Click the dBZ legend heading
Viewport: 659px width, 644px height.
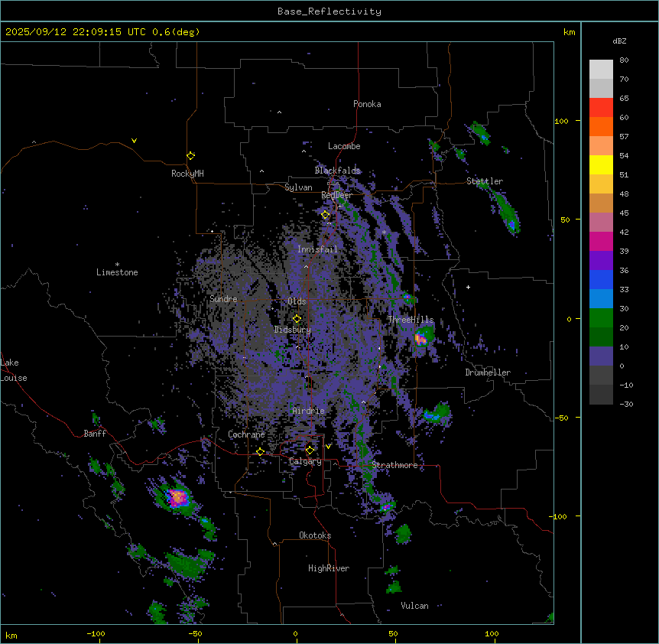click(619, 41)
